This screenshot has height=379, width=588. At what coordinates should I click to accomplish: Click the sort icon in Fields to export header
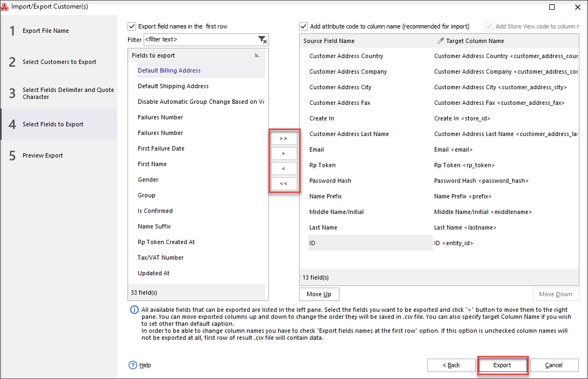(x=257, y=55)
